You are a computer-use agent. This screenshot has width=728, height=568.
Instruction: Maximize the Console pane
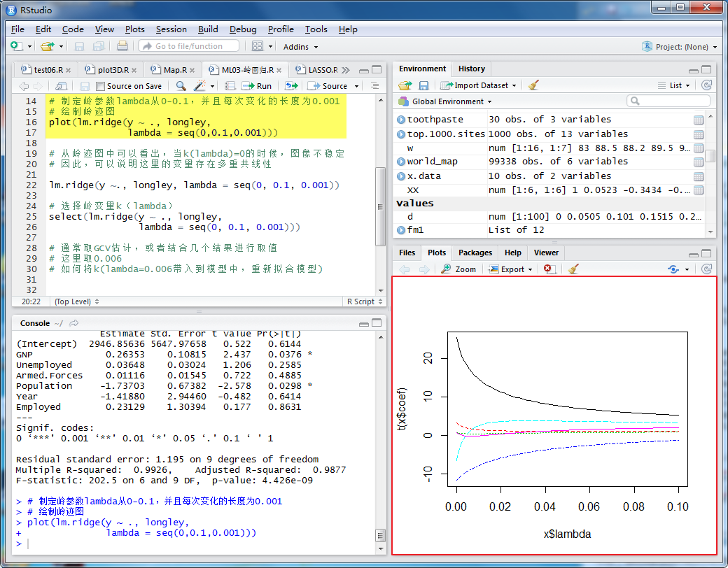(377, 323)
